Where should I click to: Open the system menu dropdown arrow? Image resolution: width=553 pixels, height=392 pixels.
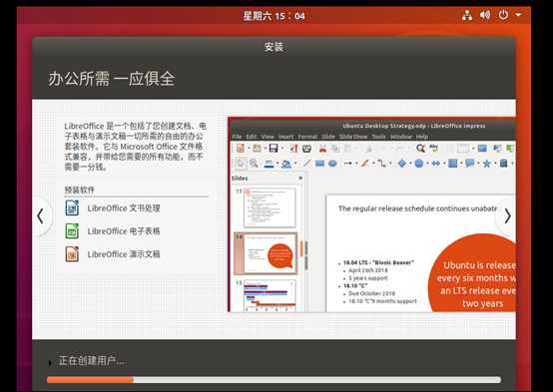point(518,15)
